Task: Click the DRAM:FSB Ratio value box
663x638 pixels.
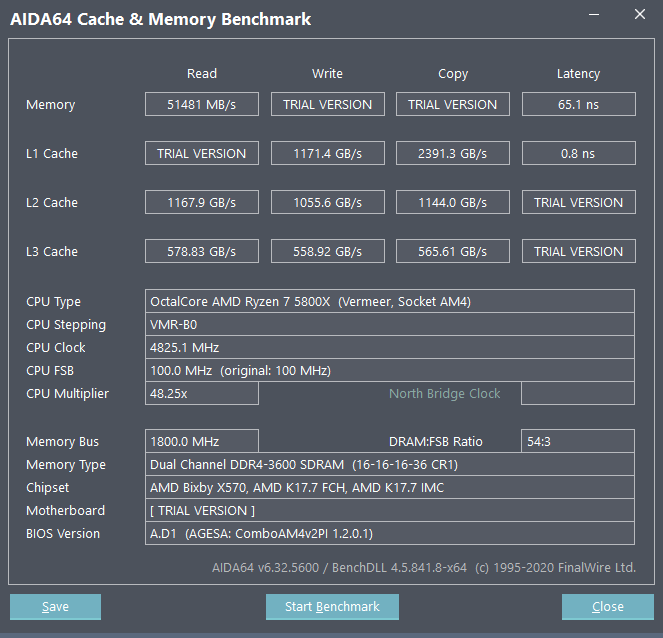Action: click(x=578, y=441)
